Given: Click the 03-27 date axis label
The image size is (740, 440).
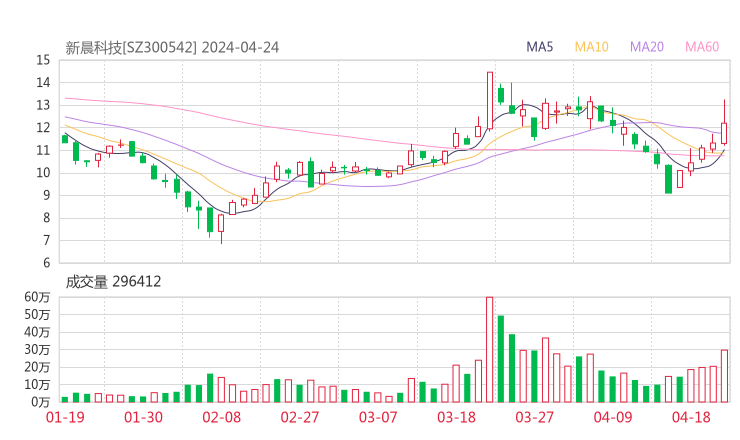Looking at the screenshot, I should pos(534,417).
